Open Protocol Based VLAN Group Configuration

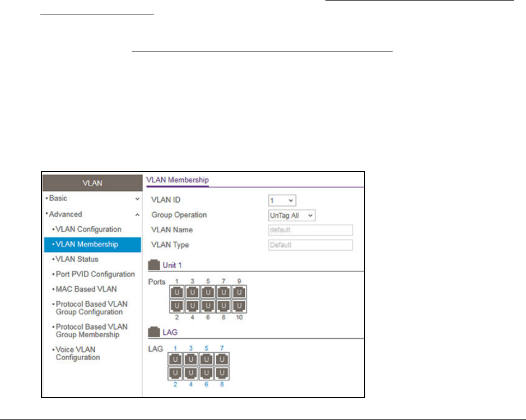coord(91,308)
